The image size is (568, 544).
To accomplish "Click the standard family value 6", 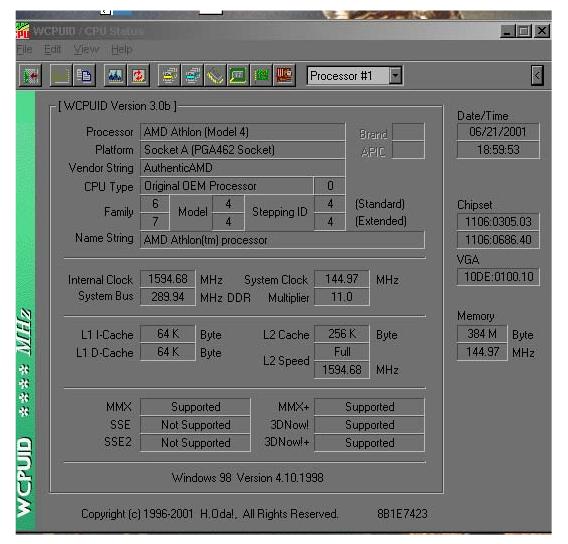I will 155,204.
